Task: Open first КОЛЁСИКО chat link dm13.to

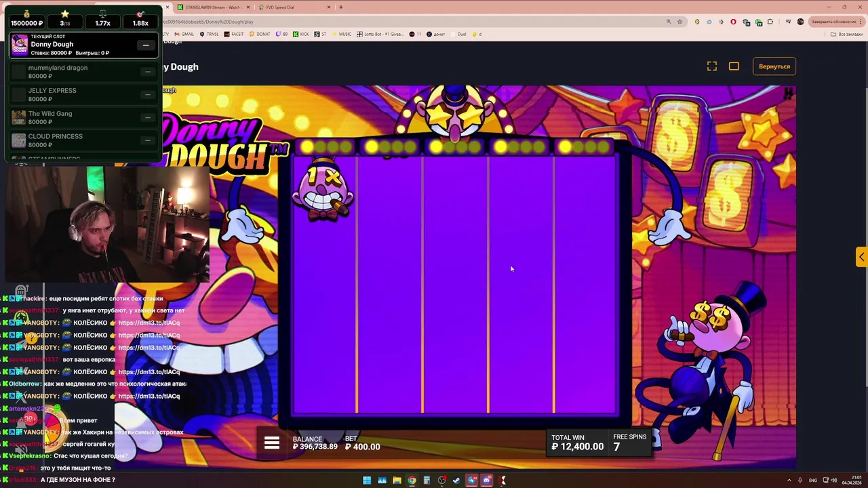Action: tap(149, 323)
